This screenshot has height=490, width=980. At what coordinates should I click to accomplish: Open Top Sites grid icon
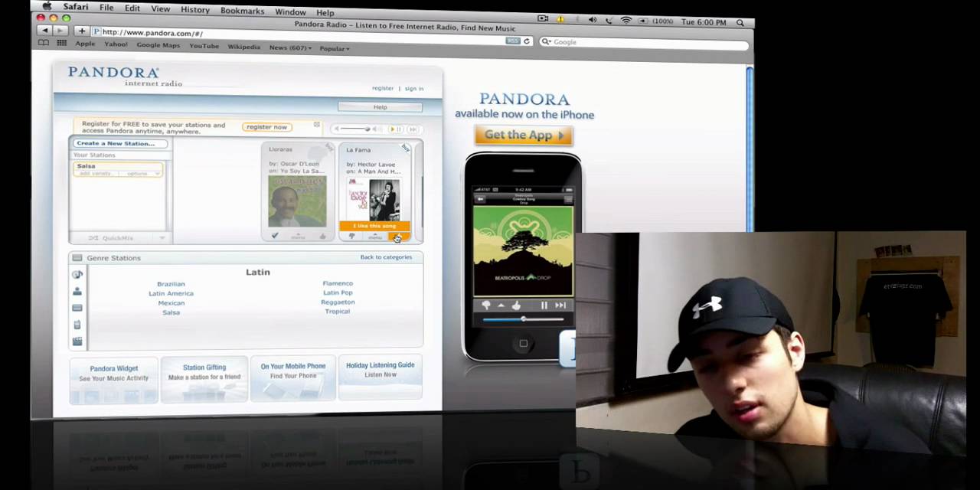pyautogui.click(x=61, y=44)
